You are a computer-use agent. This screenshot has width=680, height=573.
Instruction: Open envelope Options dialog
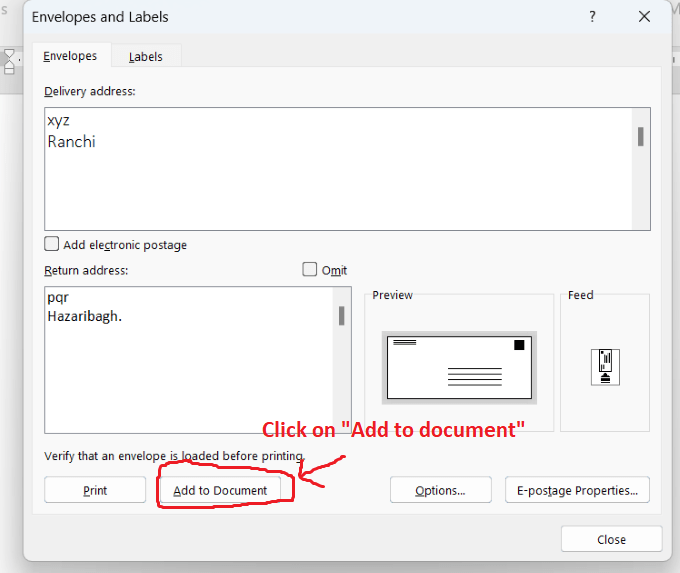pyautogui.click(x=441, y=490)
